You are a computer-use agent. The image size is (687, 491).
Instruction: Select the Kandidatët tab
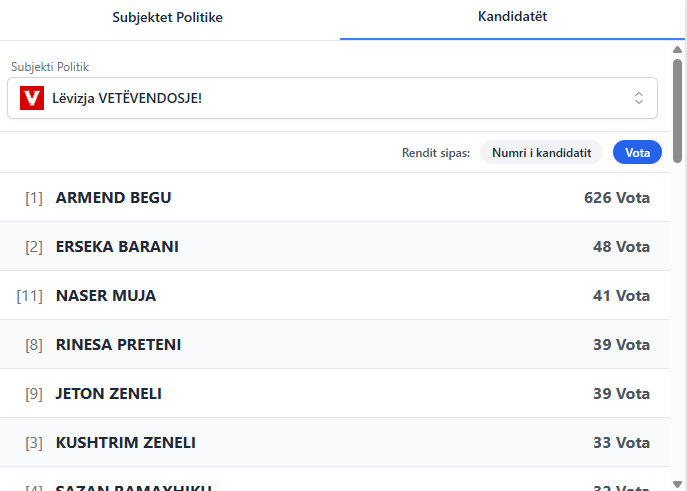512,17
